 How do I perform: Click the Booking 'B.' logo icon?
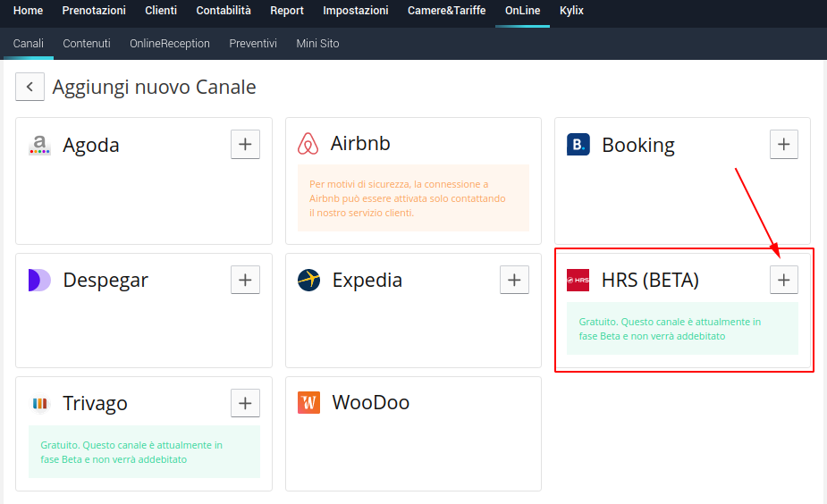pyautogui.click(x=578, y=145)
